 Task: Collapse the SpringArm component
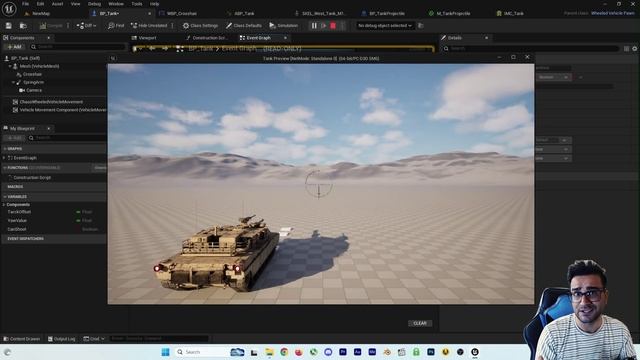point(13,82)
